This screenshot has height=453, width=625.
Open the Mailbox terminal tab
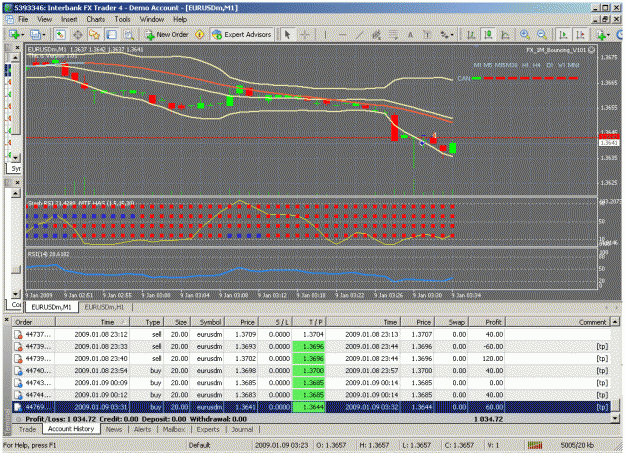click(x=174, y=429)
